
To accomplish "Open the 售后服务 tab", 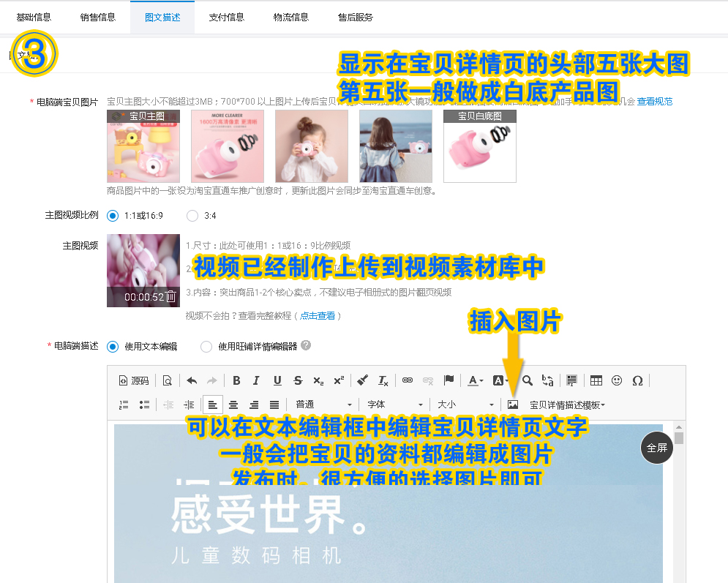I will point(356,16).
